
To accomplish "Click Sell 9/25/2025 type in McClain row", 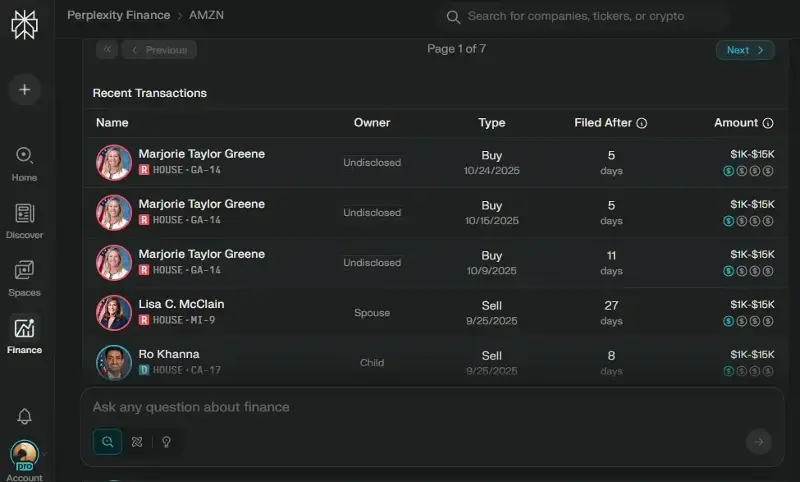I will (x=492, y=313).
